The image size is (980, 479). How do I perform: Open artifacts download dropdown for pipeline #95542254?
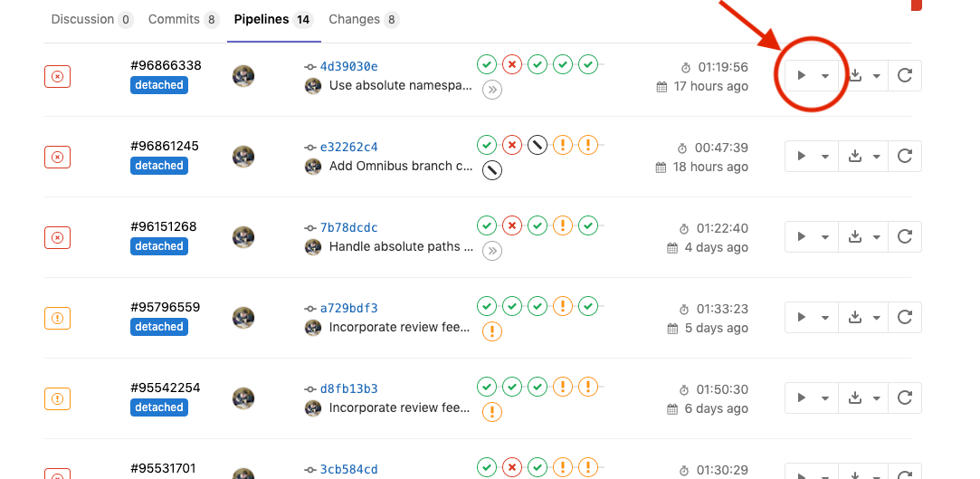863,398
